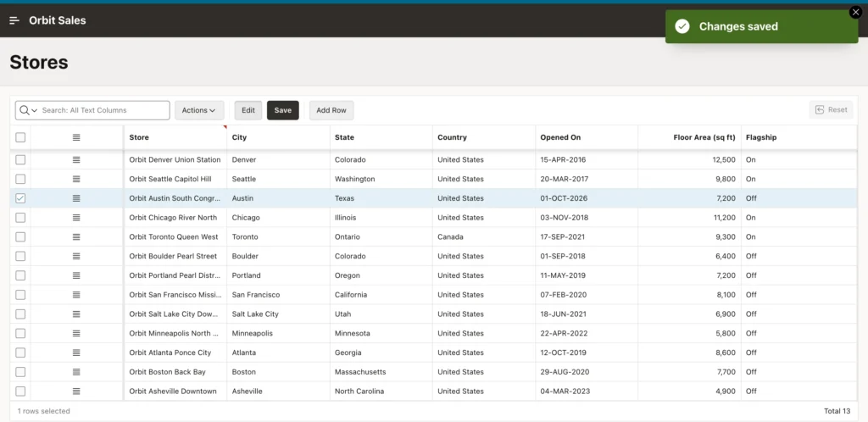Select the 4,900 floor area cell
This screenshot has height=422, width=868.
pos(690,391)
